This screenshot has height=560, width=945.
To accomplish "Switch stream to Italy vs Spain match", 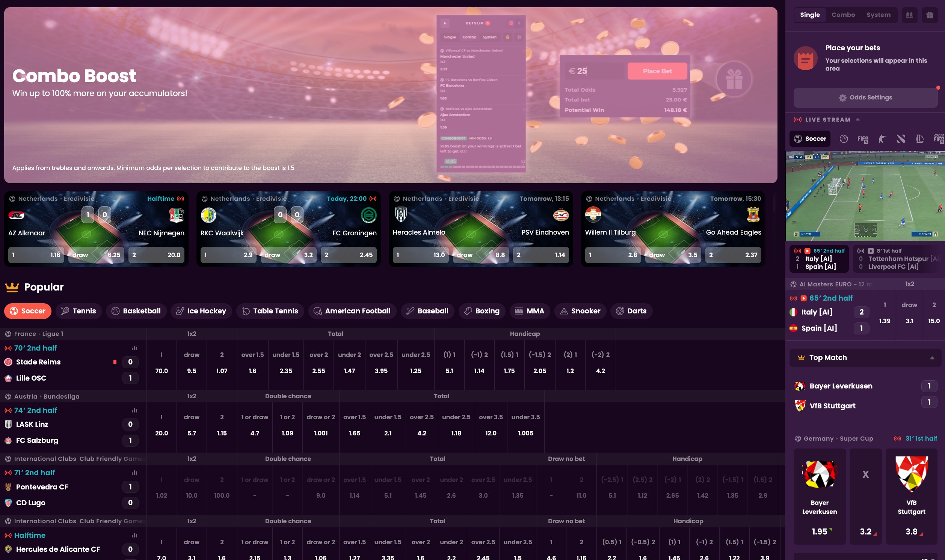I will (819, 259).
